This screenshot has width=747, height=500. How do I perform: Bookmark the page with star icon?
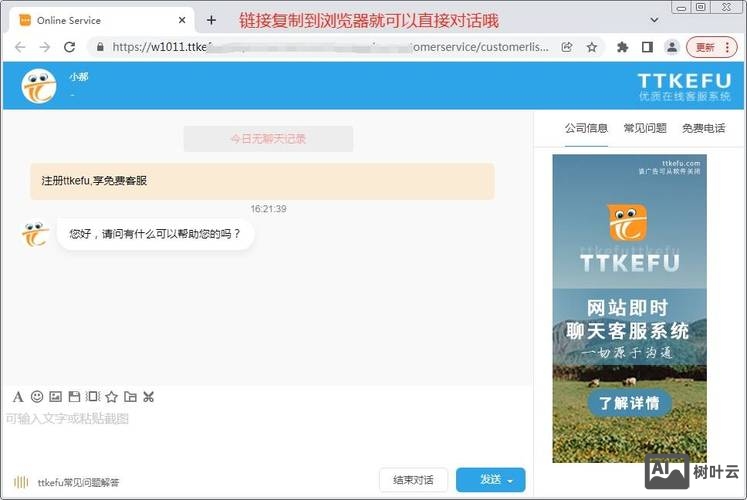(x=592, y=47)
